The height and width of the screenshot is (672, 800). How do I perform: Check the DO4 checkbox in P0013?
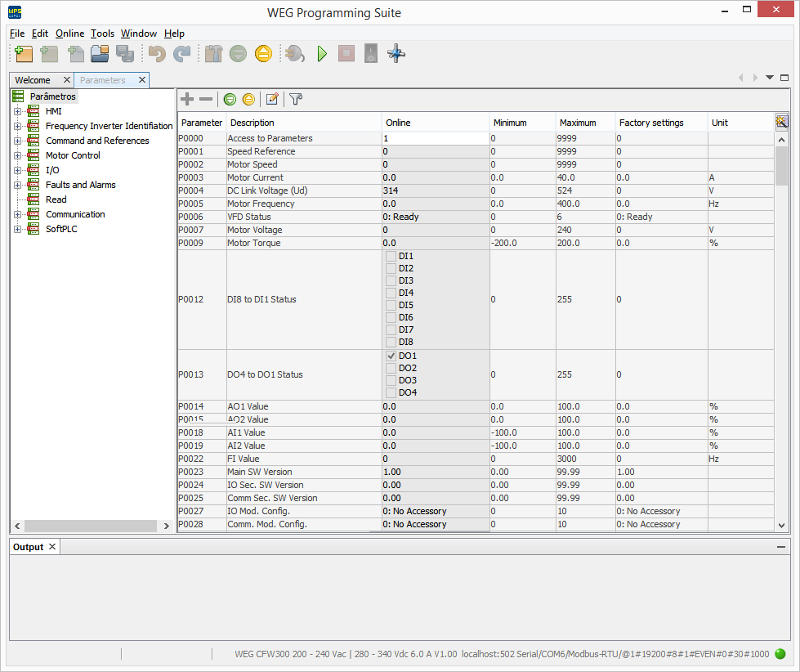pyautogui.click(x=391, y=392)
